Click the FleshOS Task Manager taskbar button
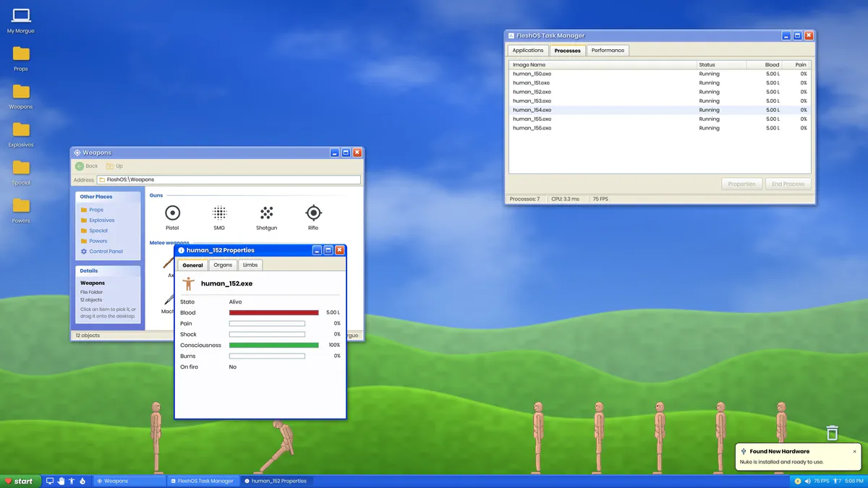The image size is (868, 488). point(203,481)
